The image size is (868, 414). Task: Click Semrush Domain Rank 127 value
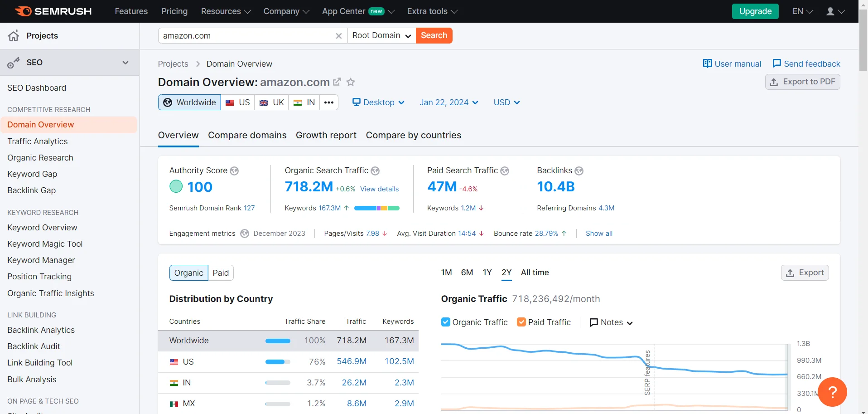pos(249,208)
